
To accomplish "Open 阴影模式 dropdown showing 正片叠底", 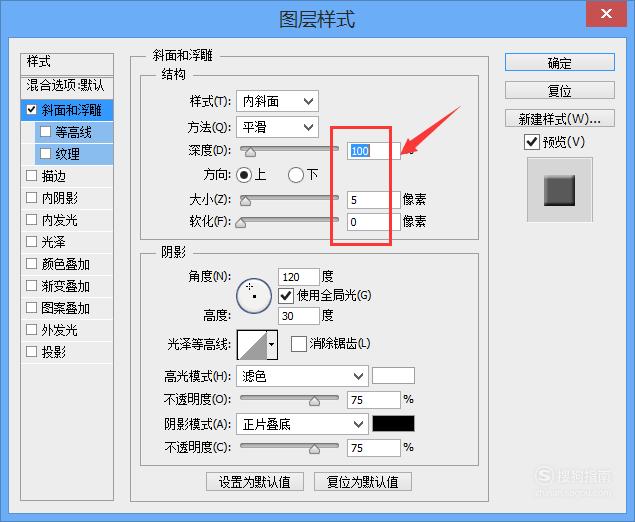I will click(x=302, y=424).
